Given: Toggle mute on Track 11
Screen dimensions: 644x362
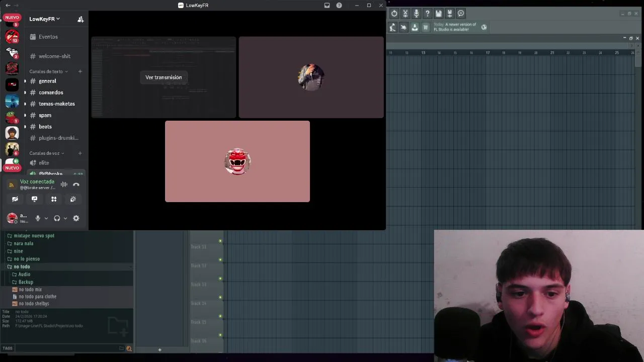Looking at the screenshot, I should click(220, 241).
